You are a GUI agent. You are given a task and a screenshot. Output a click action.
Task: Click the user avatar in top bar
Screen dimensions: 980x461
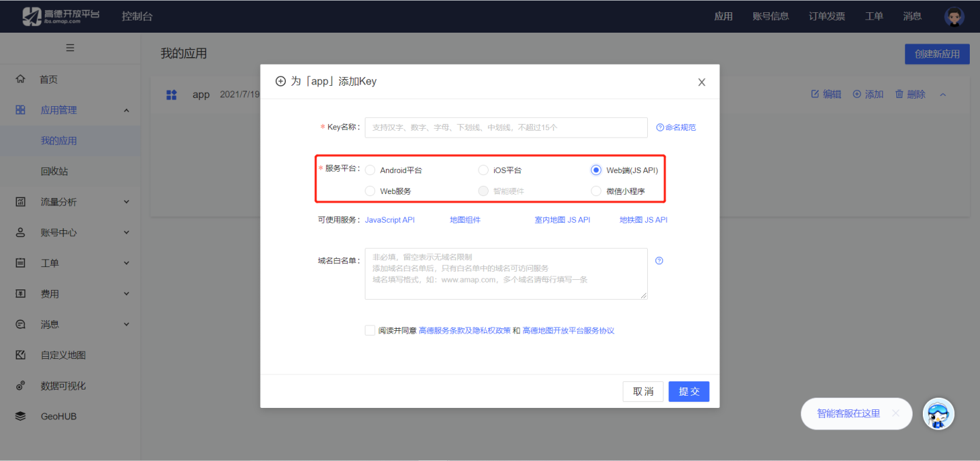954,16
